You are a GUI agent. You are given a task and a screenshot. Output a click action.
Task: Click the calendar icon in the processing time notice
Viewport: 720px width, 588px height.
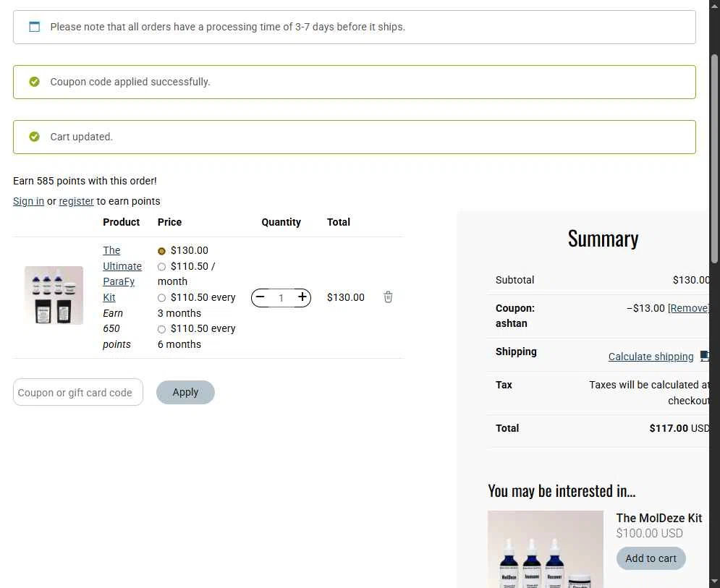coord(35,27)
